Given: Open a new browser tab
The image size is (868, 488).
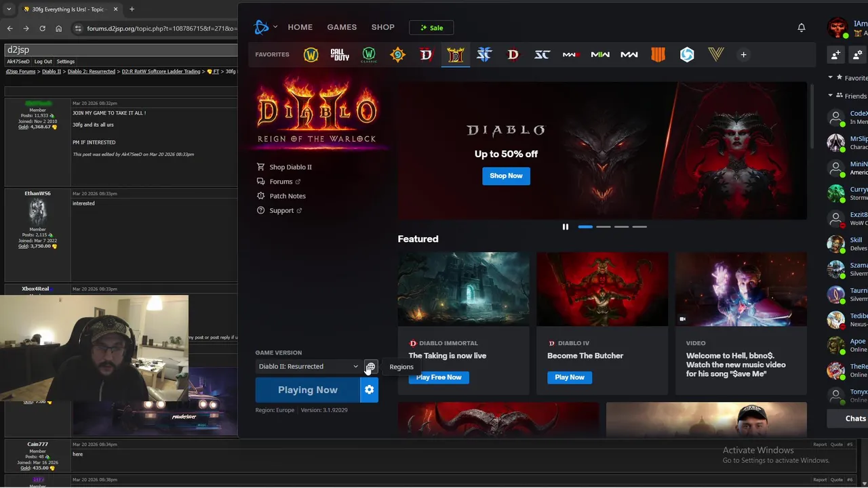Looking at the screenshot, I should (x=132, y=9).
